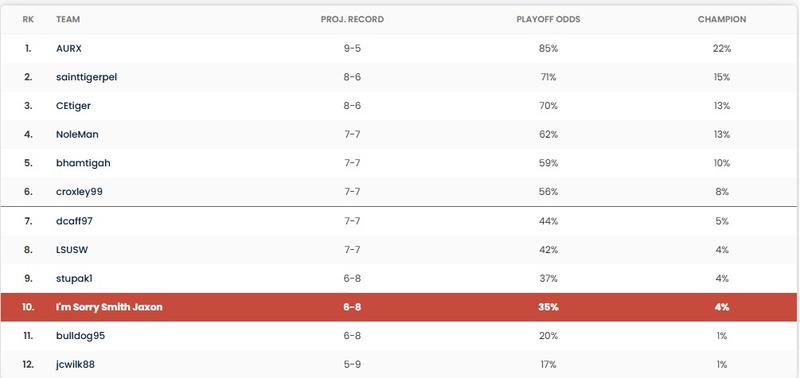Image resolution: width=800 pixels, height=378 pixels.
Task: Select jcwilk88 team name
Action: tap(75, 364)
